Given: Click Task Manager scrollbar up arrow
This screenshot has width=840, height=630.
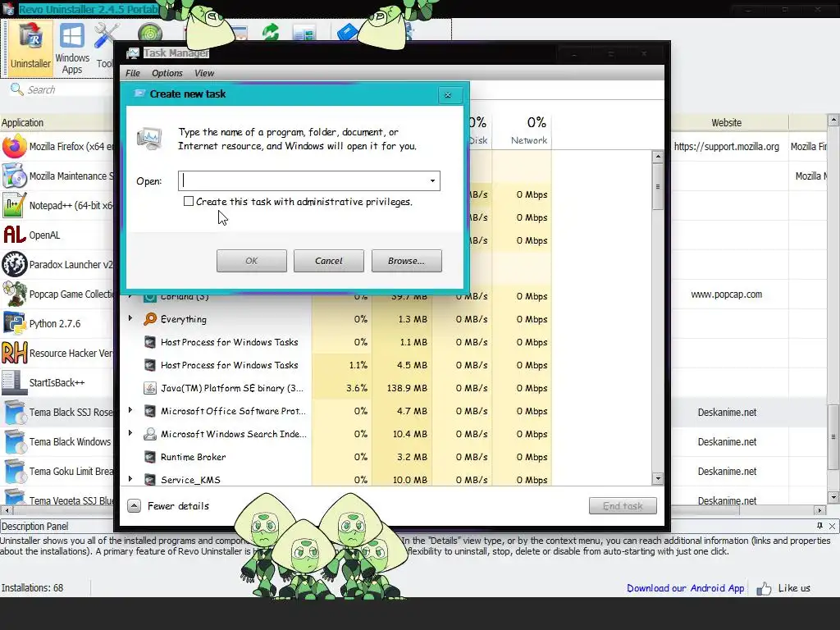Looking at the screenshot, I should click(658, 157).
